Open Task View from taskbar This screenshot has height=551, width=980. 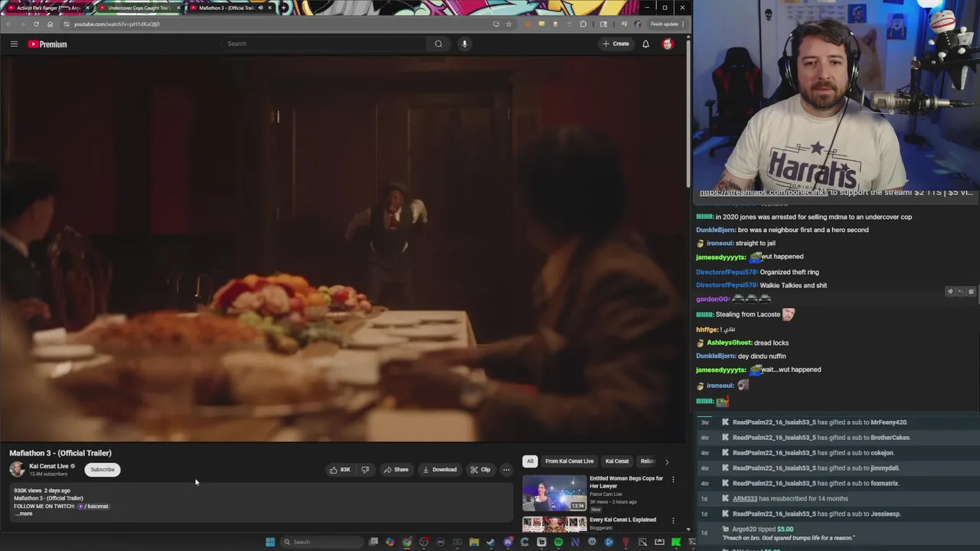click(x=373, y=542)
